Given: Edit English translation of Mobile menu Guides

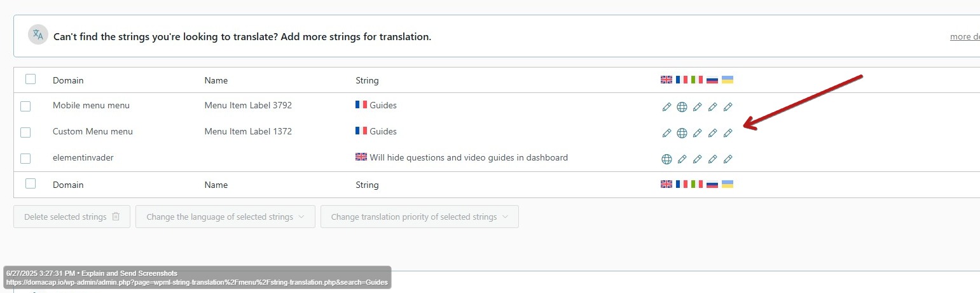Looking at the screenshot, I should 666,107.
